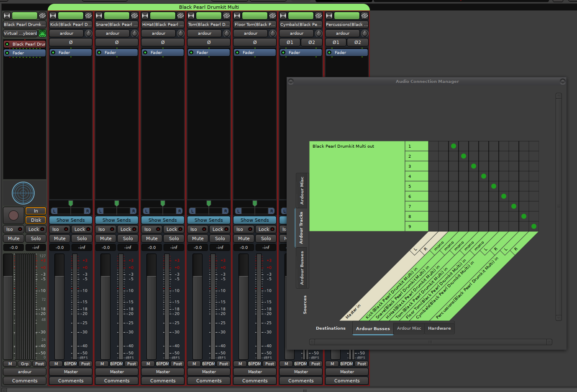Open the ardour output selector on the MIDI strip
The image size is (577, 392).
tap(25, 372)
